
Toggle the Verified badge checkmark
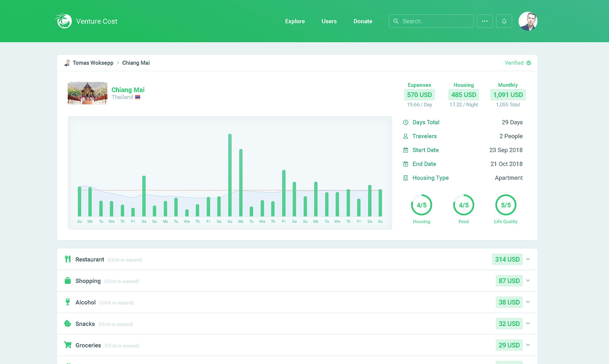(x=529, y=63)
